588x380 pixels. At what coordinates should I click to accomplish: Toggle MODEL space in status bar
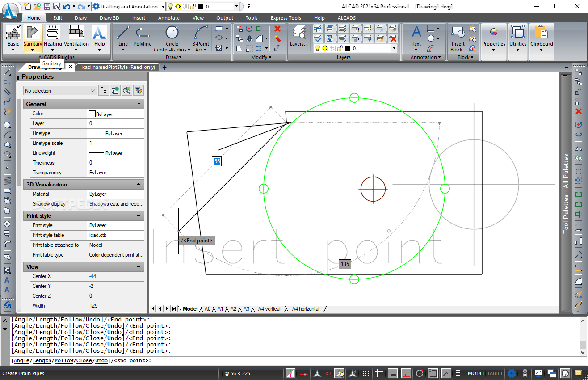(476, 373)
